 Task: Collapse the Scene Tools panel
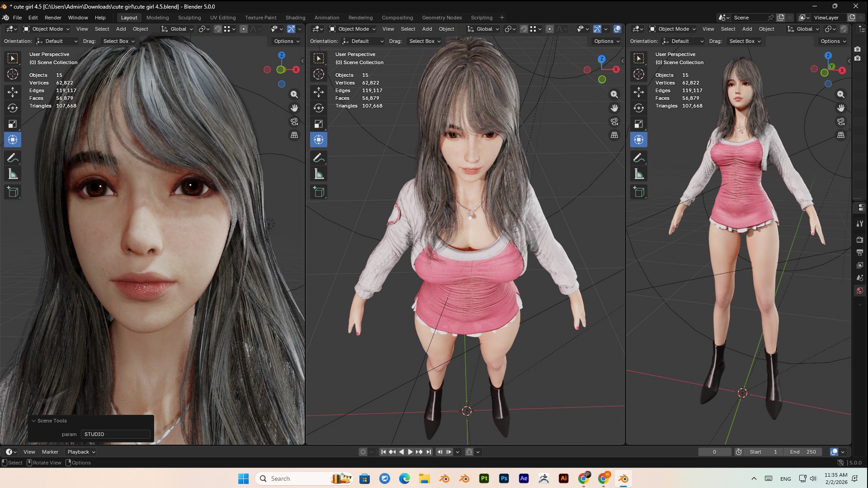[33, 421]
